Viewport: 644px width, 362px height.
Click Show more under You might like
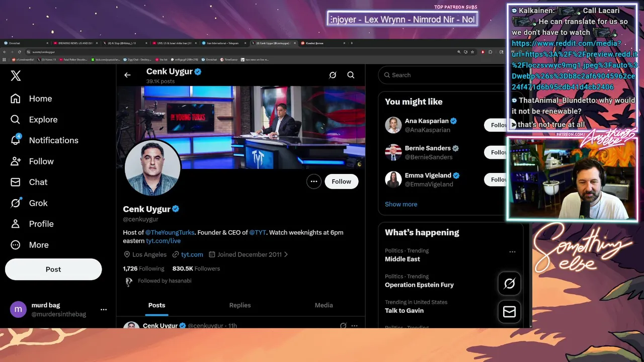[x=401, y=204]
